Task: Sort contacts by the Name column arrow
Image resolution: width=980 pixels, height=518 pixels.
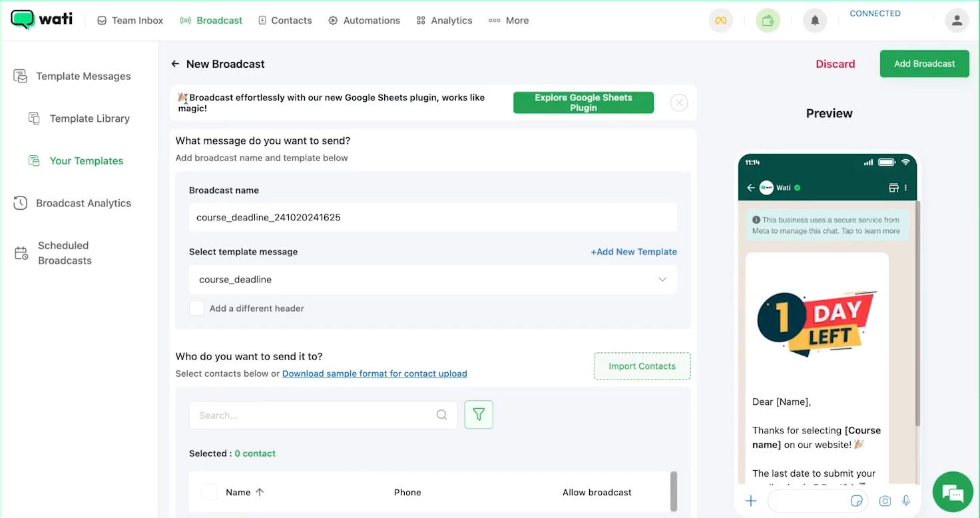Action: [260, 492]
